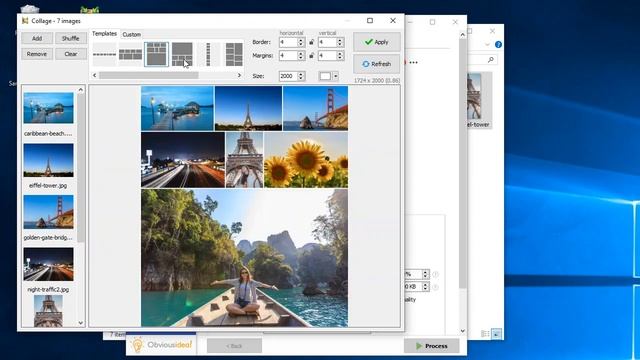Viewport: 640px width, 360px height.
Task: Select the caribbean-beach thumbnail in list
Action: coord(49,108)
